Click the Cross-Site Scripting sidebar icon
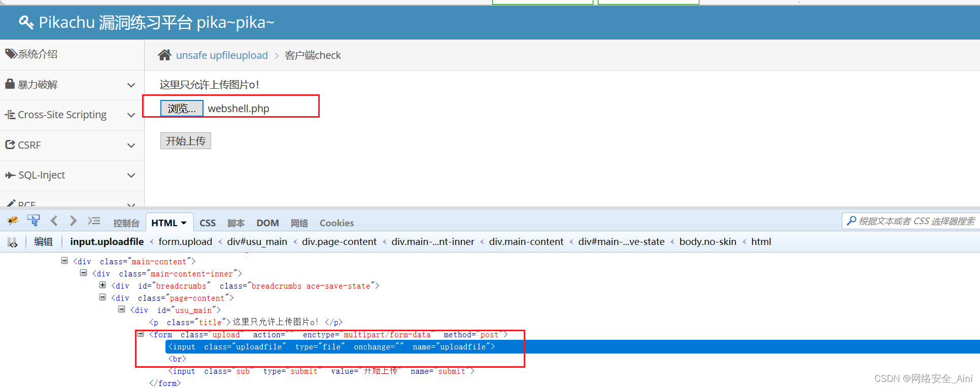The height and width of the screenshot is (388, 980). point(10,115)
